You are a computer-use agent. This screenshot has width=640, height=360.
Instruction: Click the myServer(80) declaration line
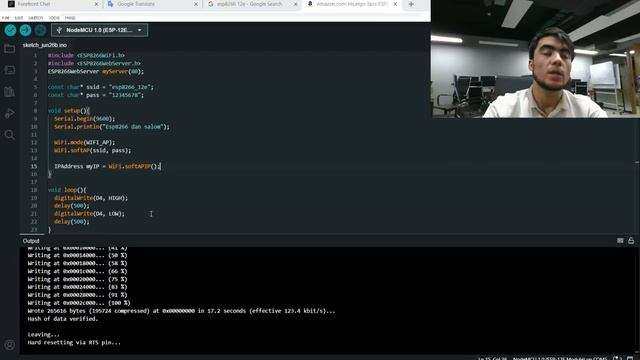click(96, 71)
